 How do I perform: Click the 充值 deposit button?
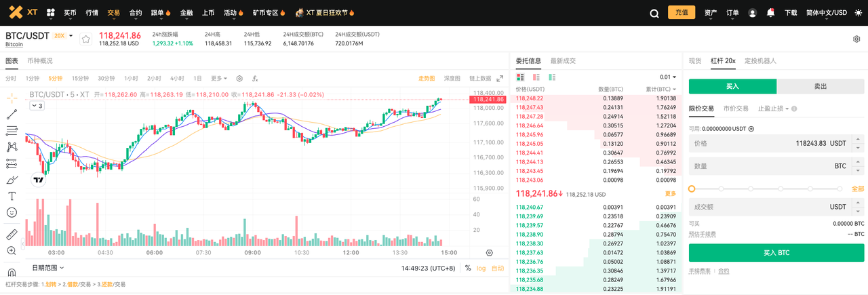pyautogui.click(x=682, y=13)
